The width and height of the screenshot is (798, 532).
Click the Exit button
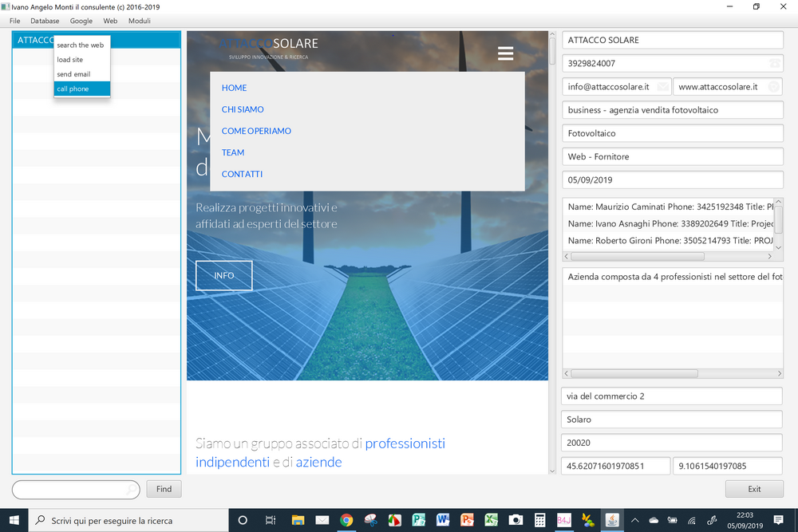(754, 489)
